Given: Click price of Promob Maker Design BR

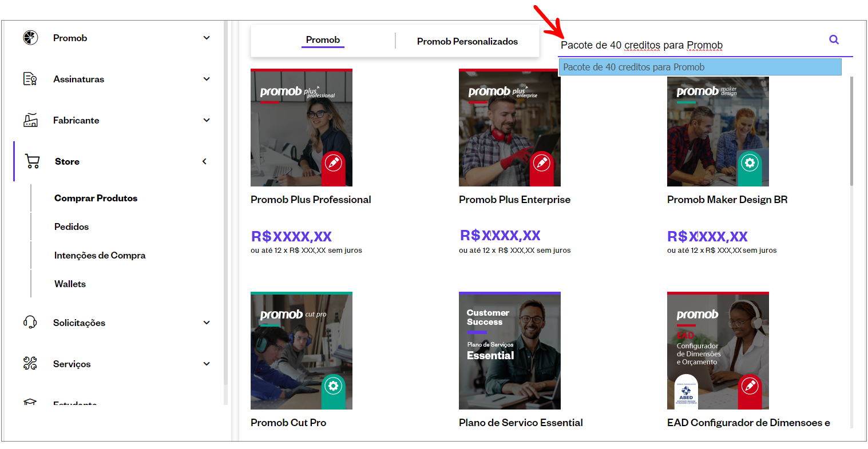Looking at the screenshot, I should click(707, 236).
